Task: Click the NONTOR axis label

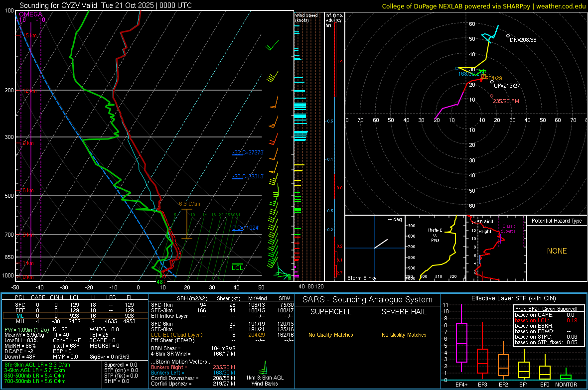Action: pos(566,385)
